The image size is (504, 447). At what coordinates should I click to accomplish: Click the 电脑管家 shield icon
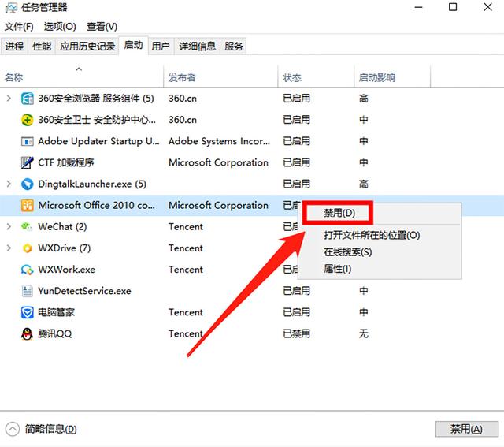tap(27, 312)
